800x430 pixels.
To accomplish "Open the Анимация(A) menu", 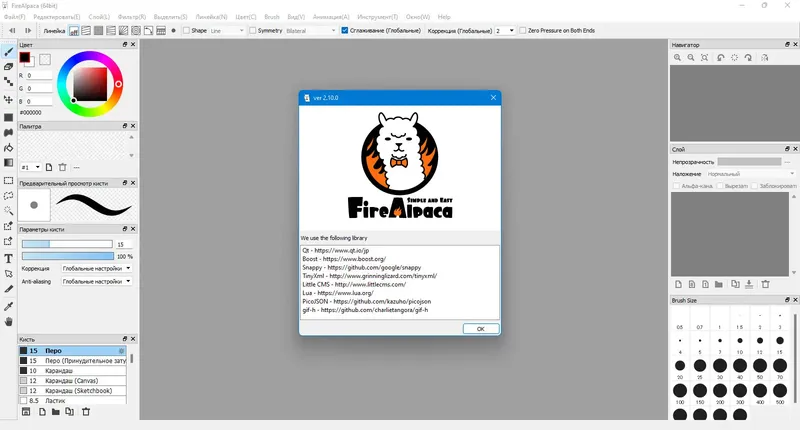I will 331,17.
